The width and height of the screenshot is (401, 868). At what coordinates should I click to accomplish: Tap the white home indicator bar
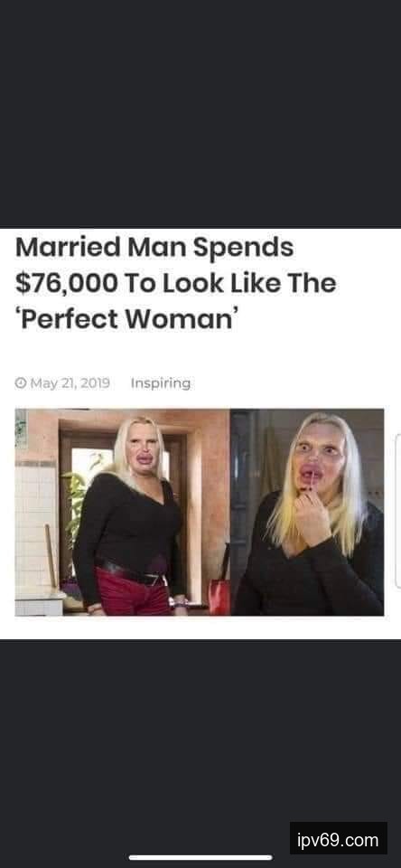coord(200,857)
